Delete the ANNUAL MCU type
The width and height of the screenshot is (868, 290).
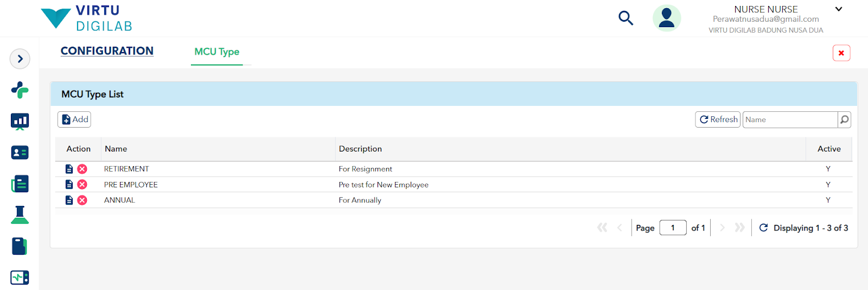[82, 200]
